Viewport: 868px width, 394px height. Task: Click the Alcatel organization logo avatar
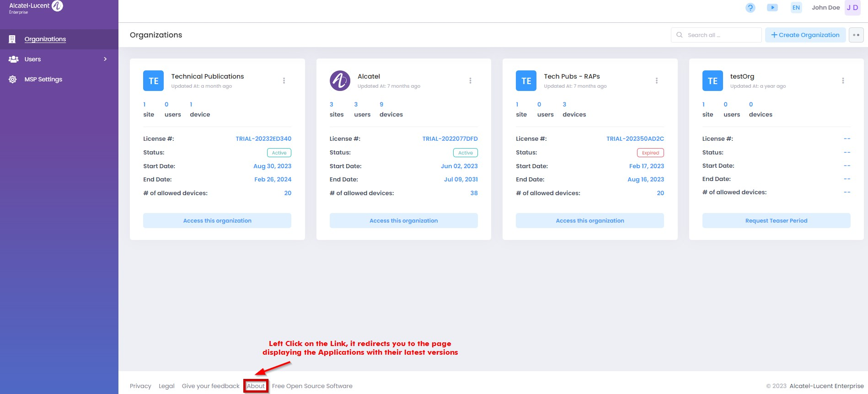(340, 81)
